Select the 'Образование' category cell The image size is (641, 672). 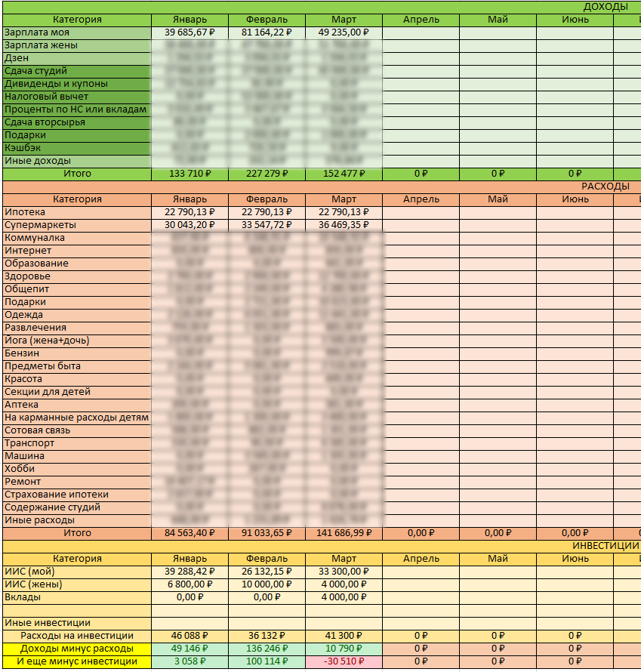click(77, 264)
